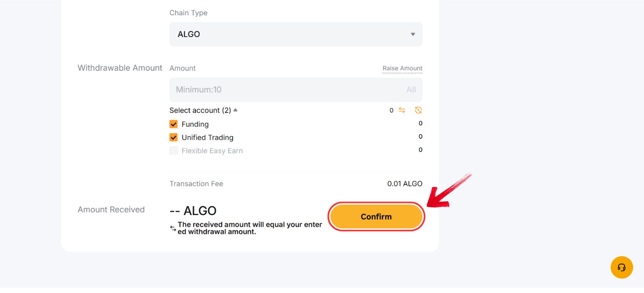
Task: Click the Unified Trading checkmark icon
Action: pyautogui.click(x=173, y=137)
